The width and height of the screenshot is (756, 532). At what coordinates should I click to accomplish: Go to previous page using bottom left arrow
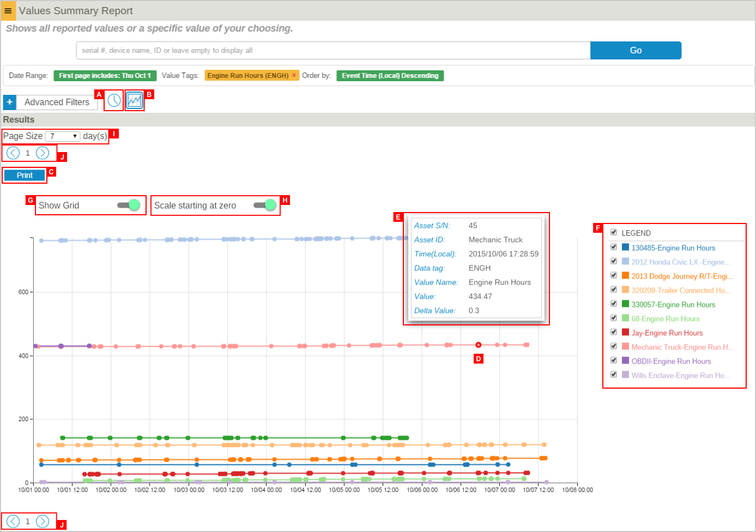[x=13, y=522]
